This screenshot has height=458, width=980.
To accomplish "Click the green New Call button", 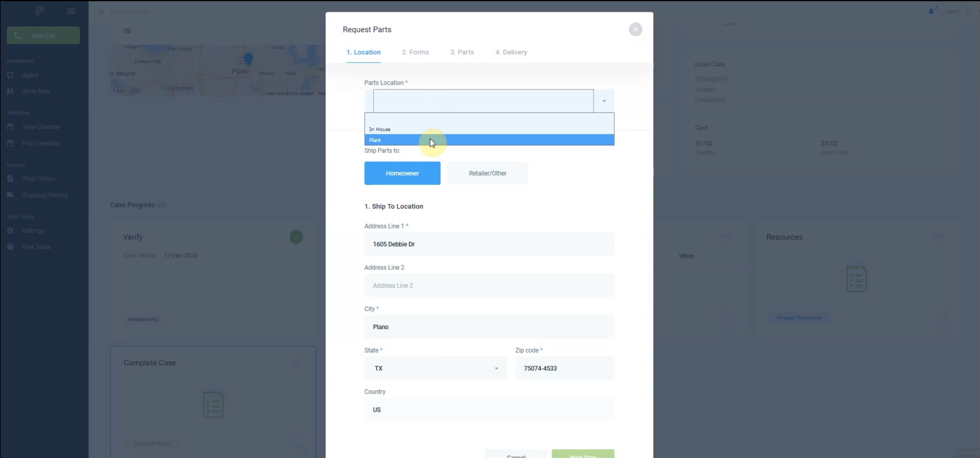I will tap(43, 35).
